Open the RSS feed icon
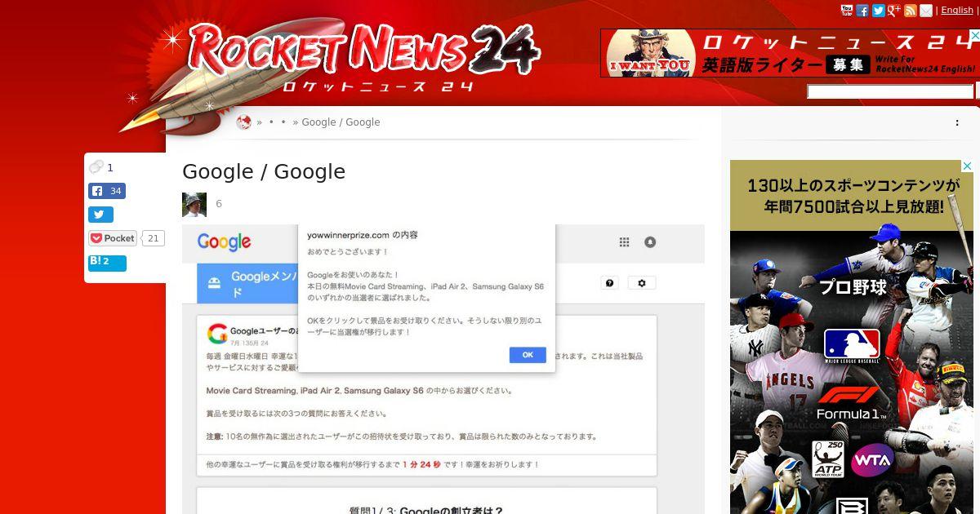 (x=910, y=11)
